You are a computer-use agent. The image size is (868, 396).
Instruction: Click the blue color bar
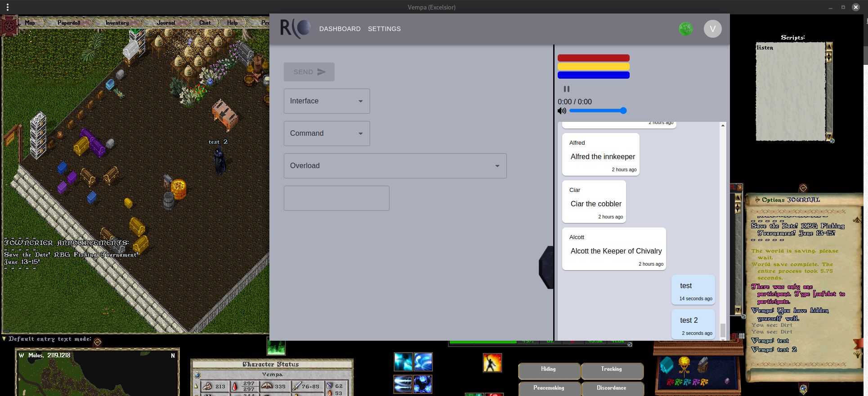pyautogui.click(x=594, y=75)
